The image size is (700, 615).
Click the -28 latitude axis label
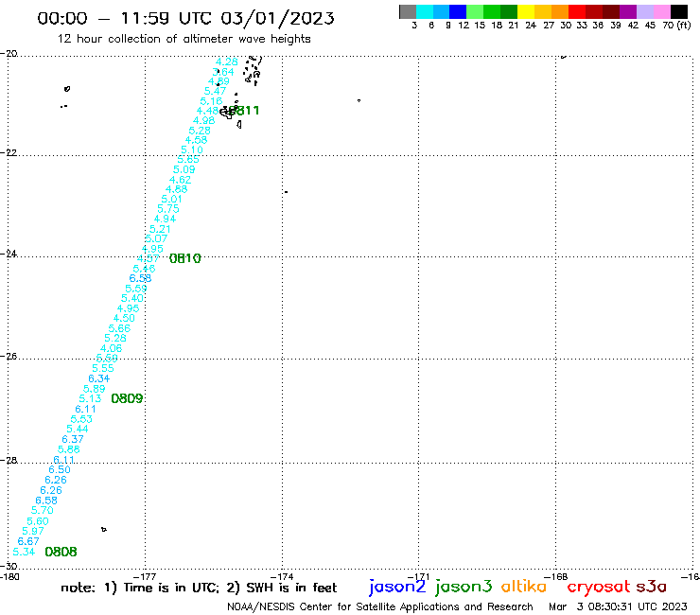pyautogui.click(x=9, y=460)
